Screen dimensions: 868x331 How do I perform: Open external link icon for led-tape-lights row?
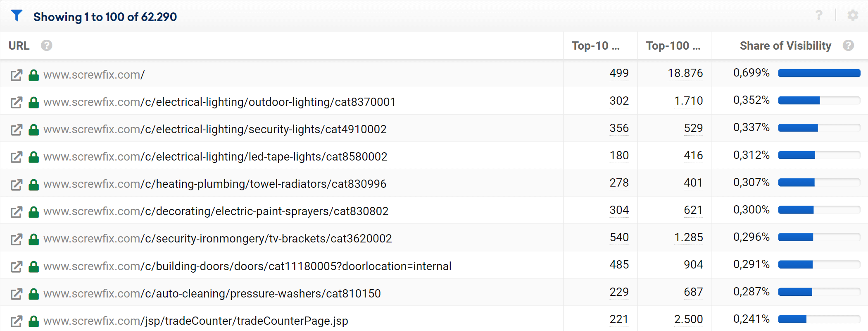point(17,157)
